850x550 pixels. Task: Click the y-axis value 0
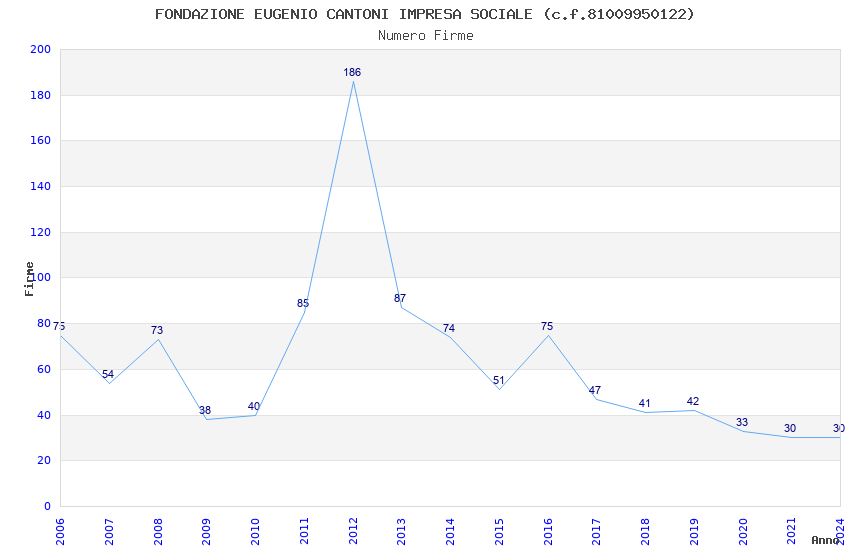pyautogui.click(x=47, y=507)
